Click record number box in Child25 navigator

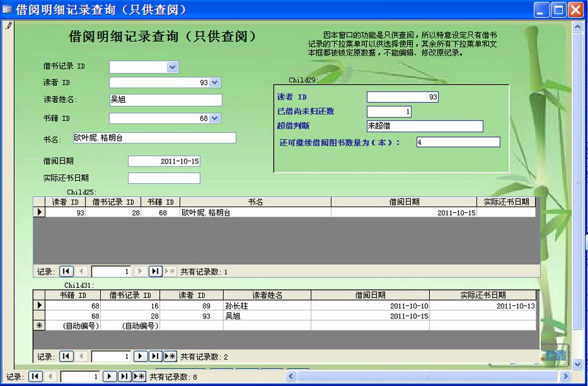(x=111, y=272)
